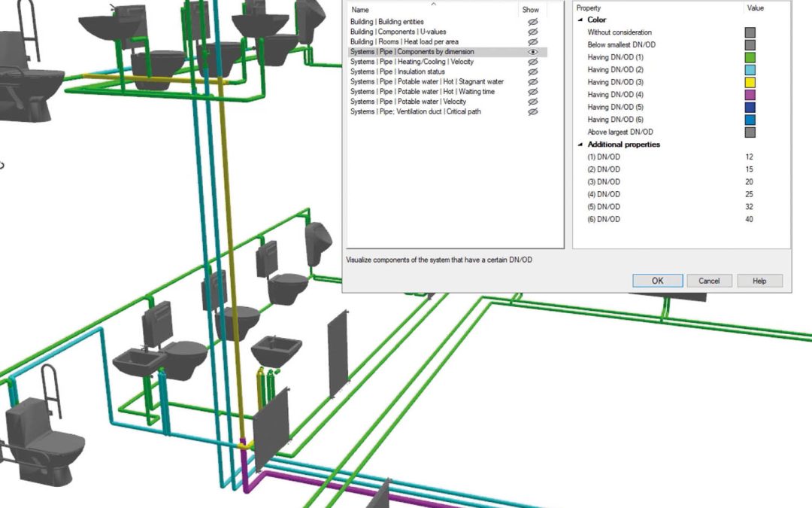Show Systems | Pipe | Heating/Cooling | Velocity
This screenshot has width=812, height=508.
532,62
